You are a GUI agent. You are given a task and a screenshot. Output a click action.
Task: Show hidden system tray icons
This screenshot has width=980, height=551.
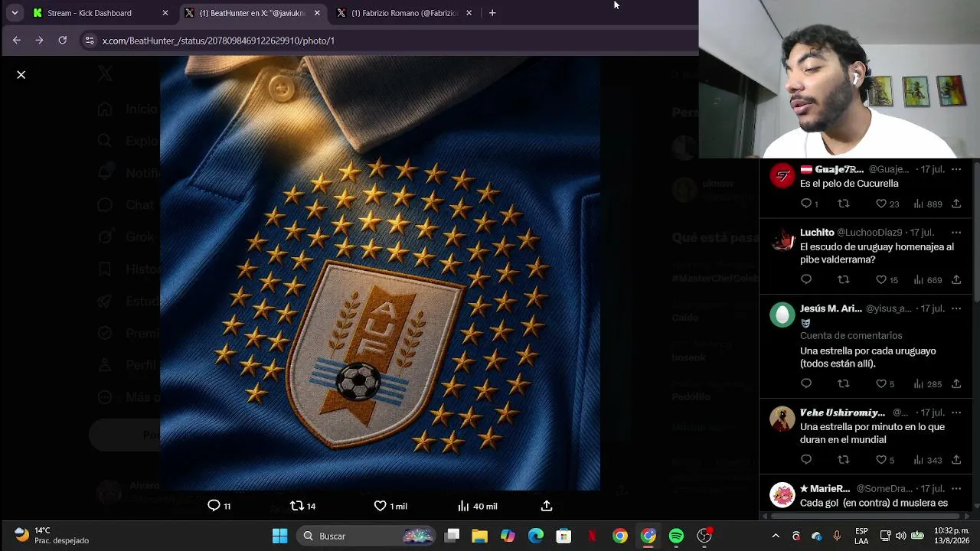[x=776, y=536]
